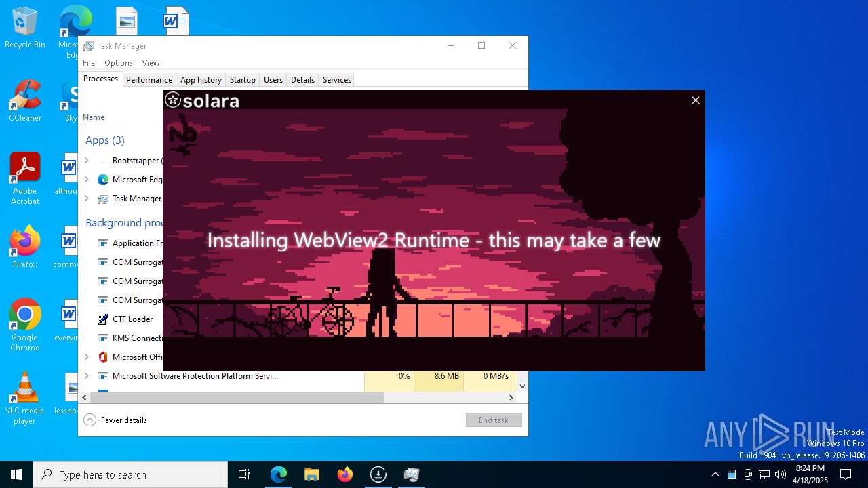Viewport: 868px width, 488px height.
Task: Open Firefox from the taskbar
Action: [x=344, y=474]
